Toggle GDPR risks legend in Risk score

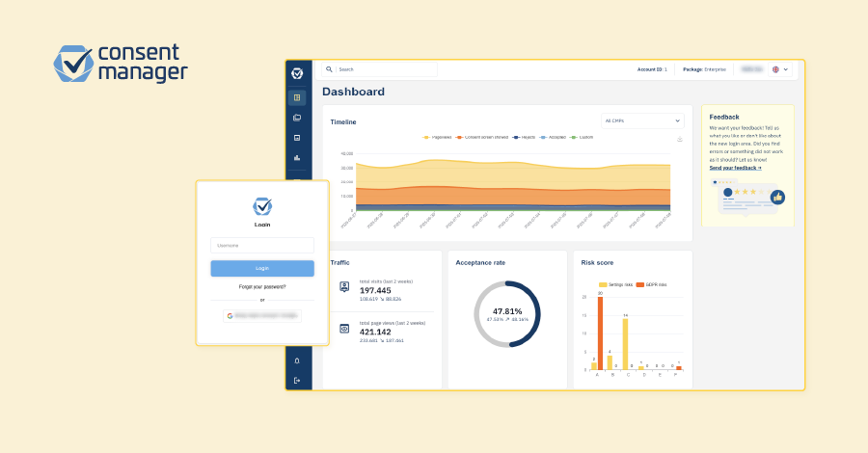point(652,285)
